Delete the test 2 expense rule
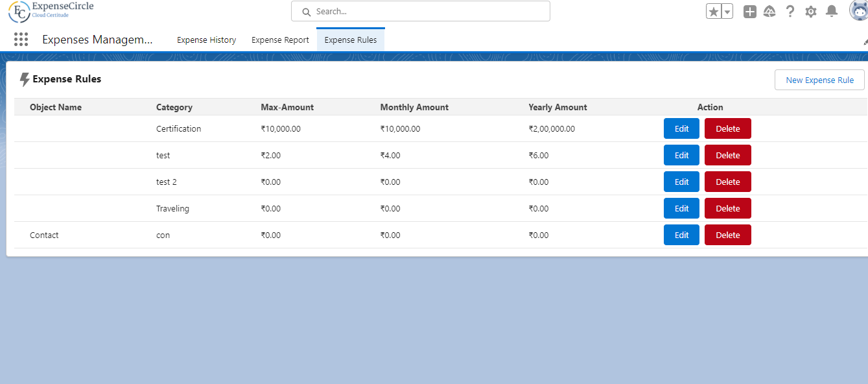The height and width of the screenshot is (384, 868). point(727,182)
